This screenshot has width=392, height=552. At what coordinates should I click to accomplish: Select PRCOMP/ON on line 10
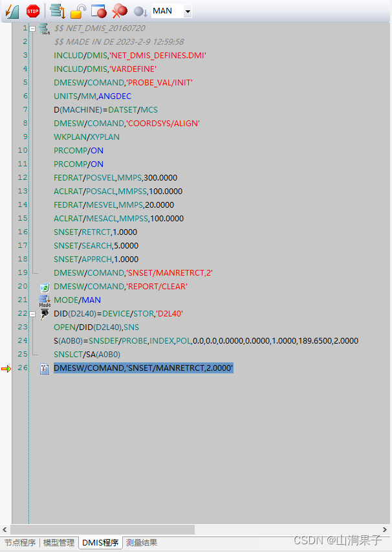tap(78, 151)
